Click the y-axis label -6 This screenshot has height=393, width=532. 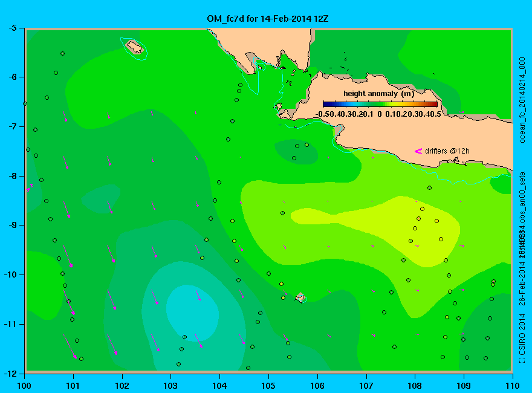[12, 77]
